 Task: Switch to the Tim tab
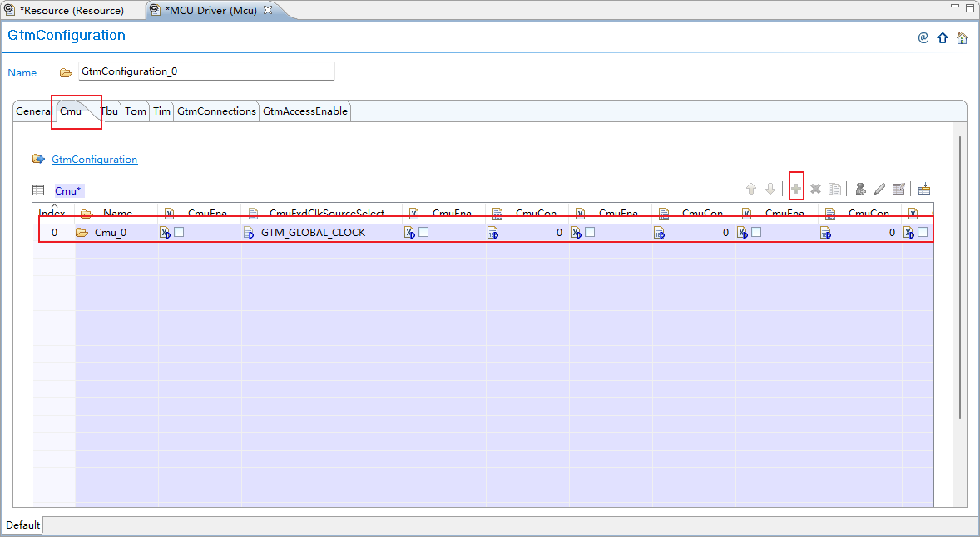[161, 111]
